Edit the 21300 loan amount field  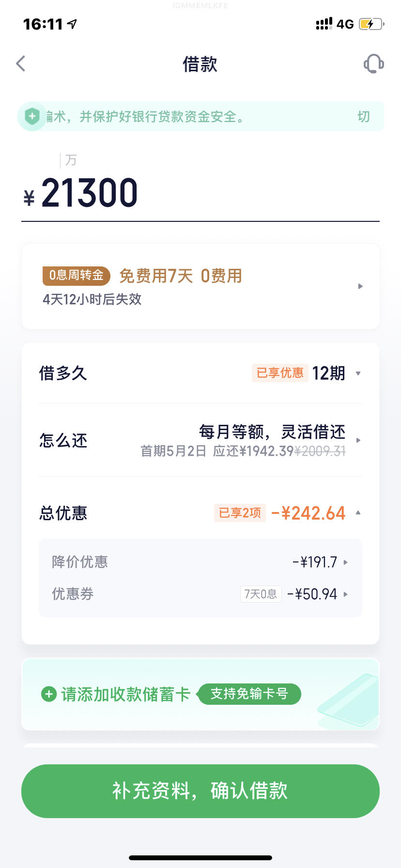[200, 193]
